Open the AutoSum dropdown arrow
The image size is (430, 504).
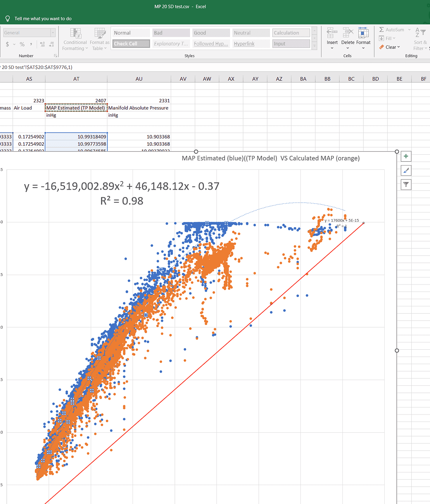[409, 30]
